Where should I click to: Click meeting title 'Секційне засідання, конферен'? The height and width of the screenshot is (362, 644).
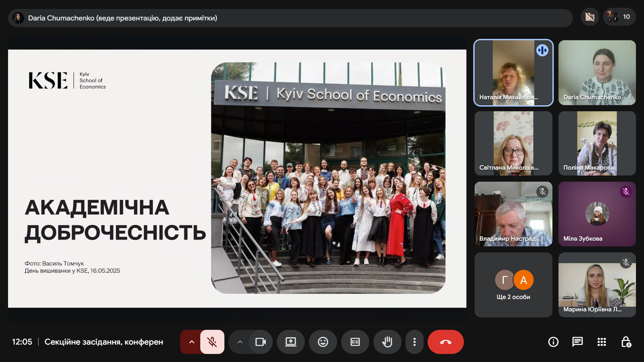(x=104, y=342)
